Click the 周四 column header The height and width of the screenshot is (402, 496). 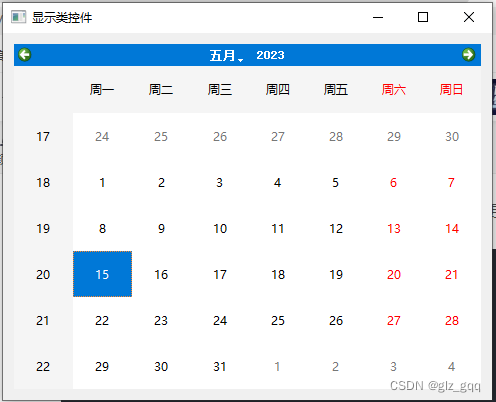pos(278,89)
